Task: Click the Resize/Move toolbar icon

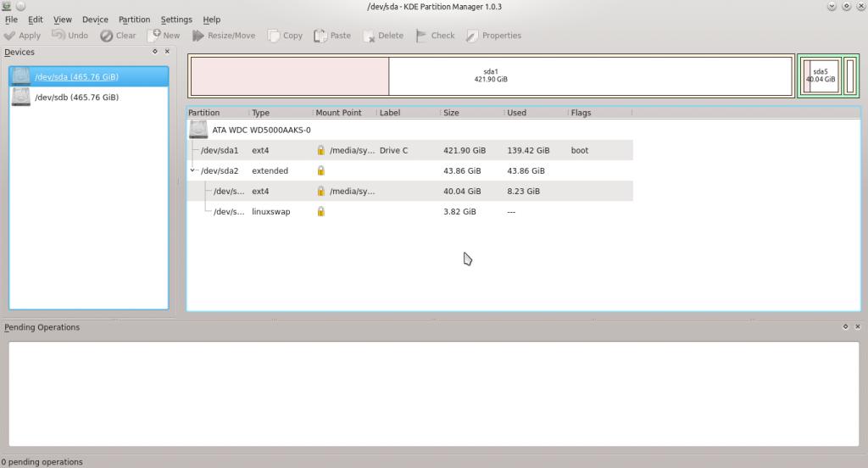Action: (198, 36)
